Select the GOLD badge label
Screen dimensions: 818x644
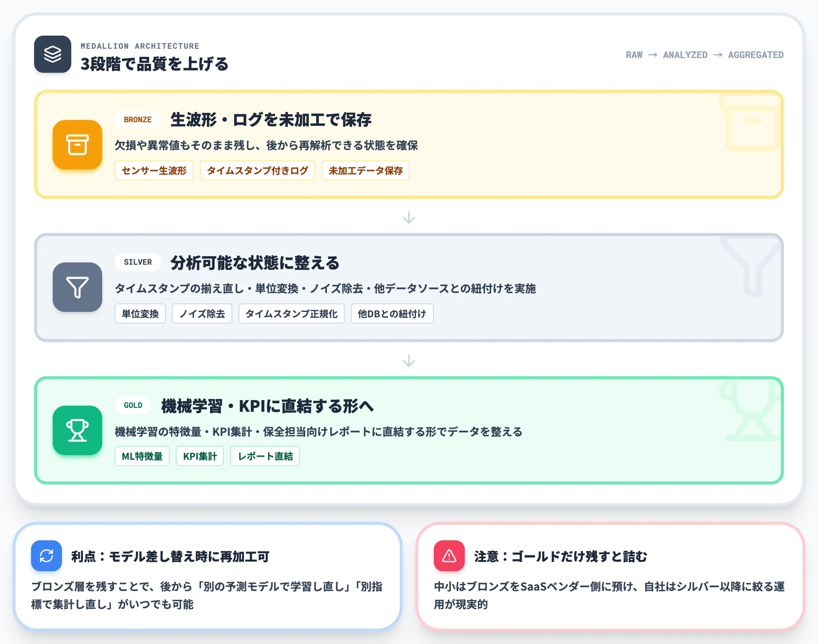coord(133,405)
